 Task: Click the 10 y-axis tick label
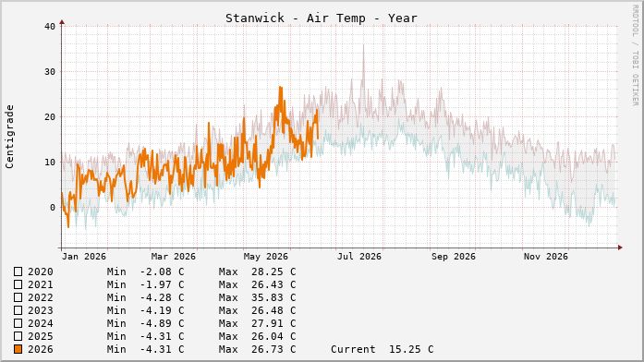pyautogui.click(x=50, y=163)
